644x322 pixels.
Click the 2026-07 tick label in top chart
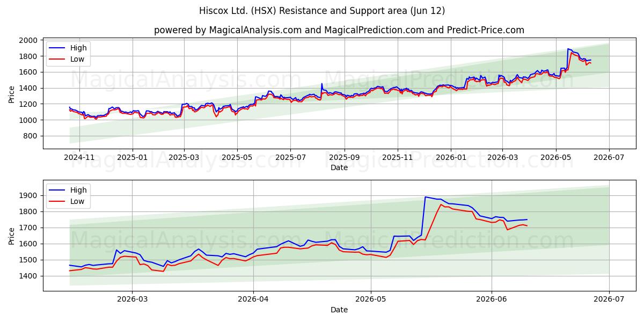(x=609, y=157)
